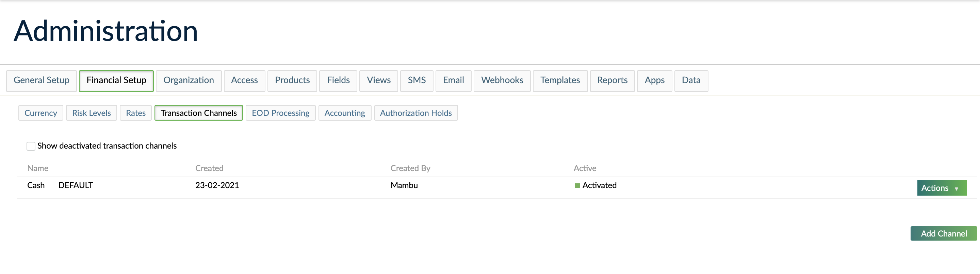The image size is (980, 274).
Task: Click the Add Channel button
Action: point(944,233)
